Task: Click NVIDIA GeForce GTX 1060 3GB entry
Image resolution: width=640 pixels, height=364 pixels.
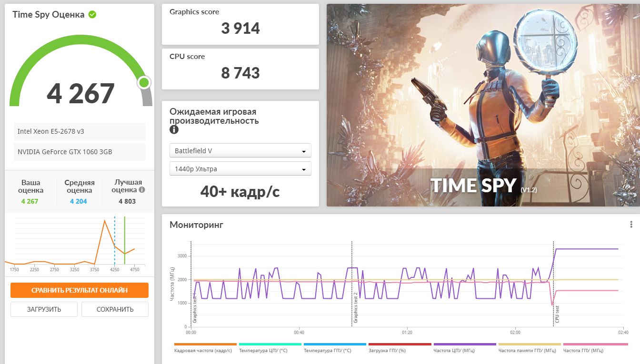Action: pos(80,152)
